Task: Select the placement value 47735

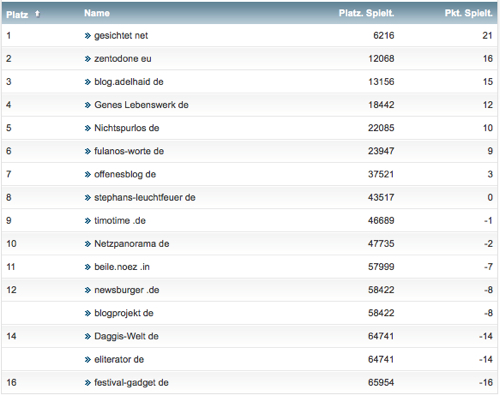Action: click(x=381, y=244)
